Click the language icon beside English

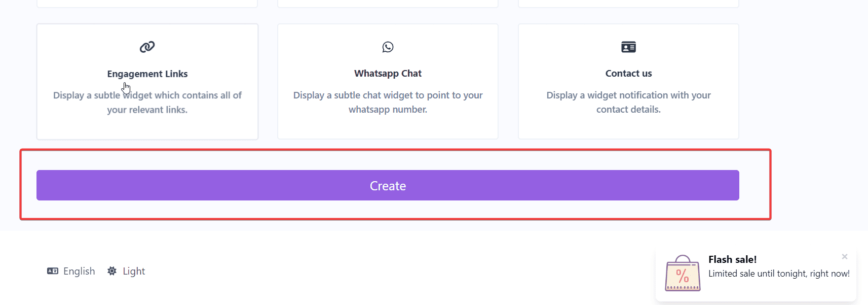coord(53,271)
